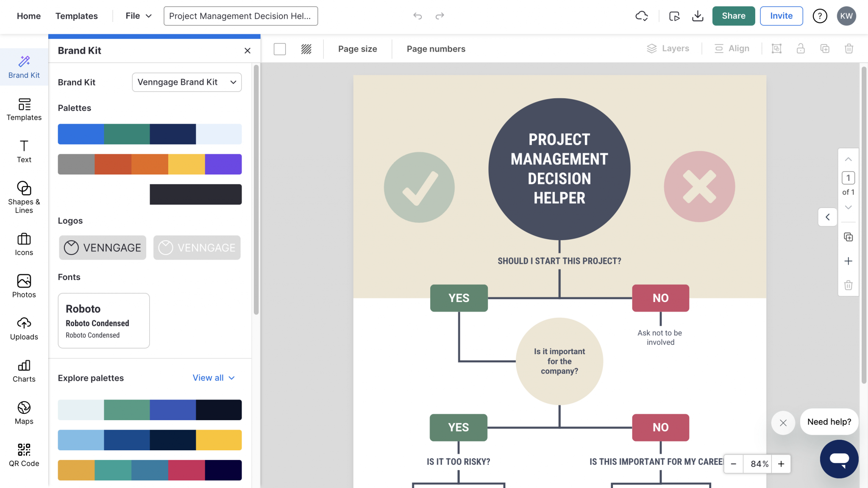This screenshot has width=868, height=488.
Task: Open the Charts panel
Action: click(24, 370)
